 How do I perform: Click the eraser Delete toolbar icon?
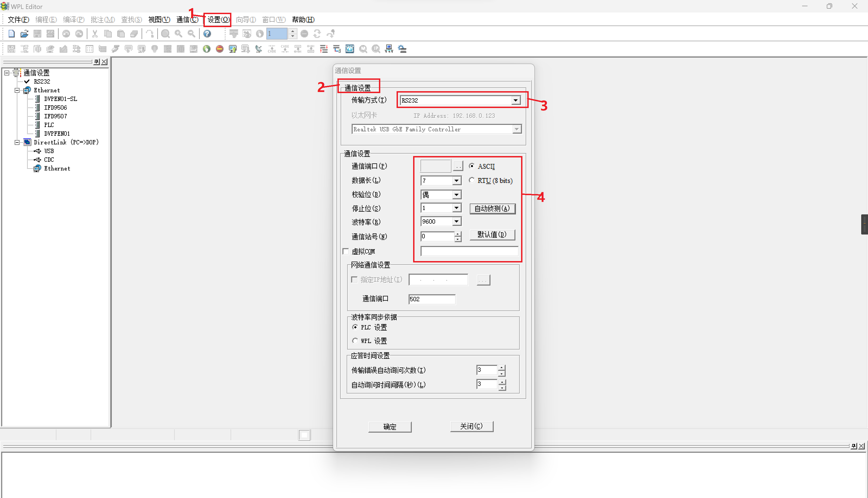click(x=134, y=34)
